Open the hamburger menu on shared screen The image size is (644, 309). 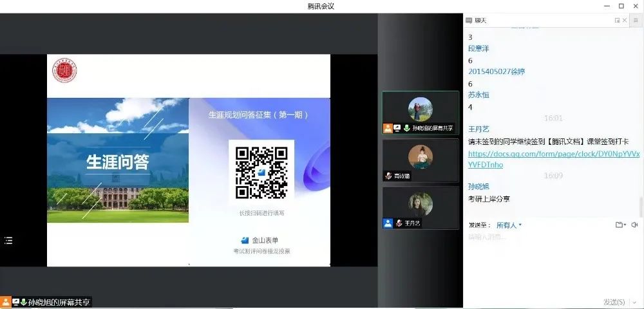(x=8, y=241)
